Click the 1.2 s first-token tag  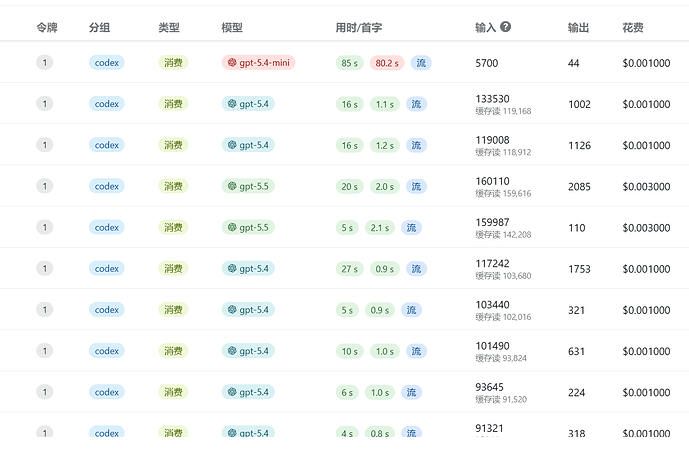pyautogui.click(x=384, y=145)
